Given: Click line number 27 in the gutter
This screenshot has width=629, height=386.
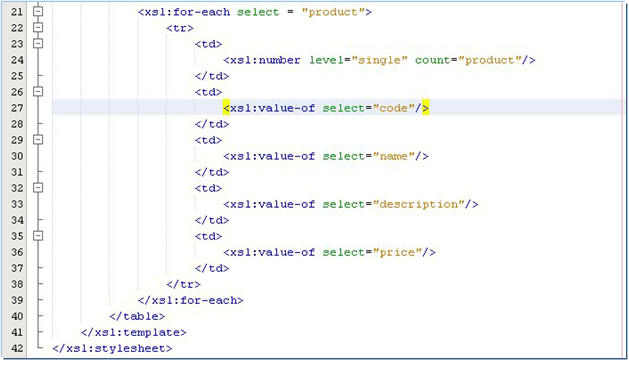Looking at the screenshot, I should click(17, 108).
